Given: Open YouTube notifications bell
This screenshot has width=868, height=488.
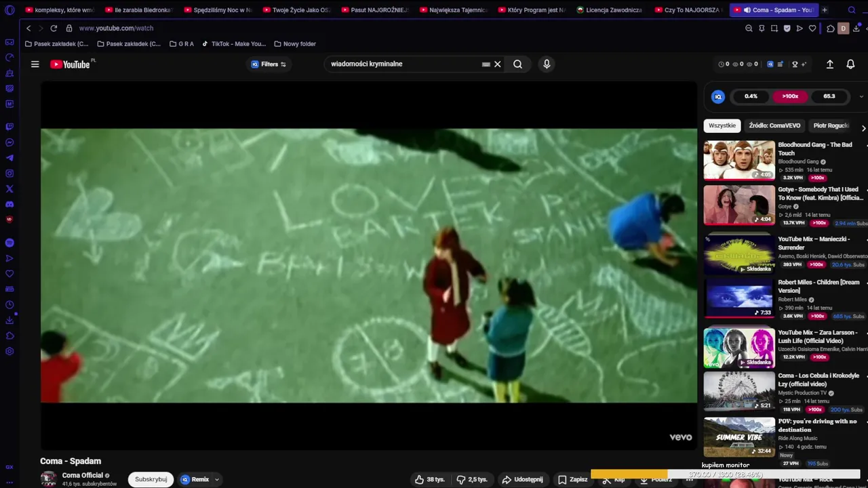Looking at the screenshot, I should click(x=850, y=64).
